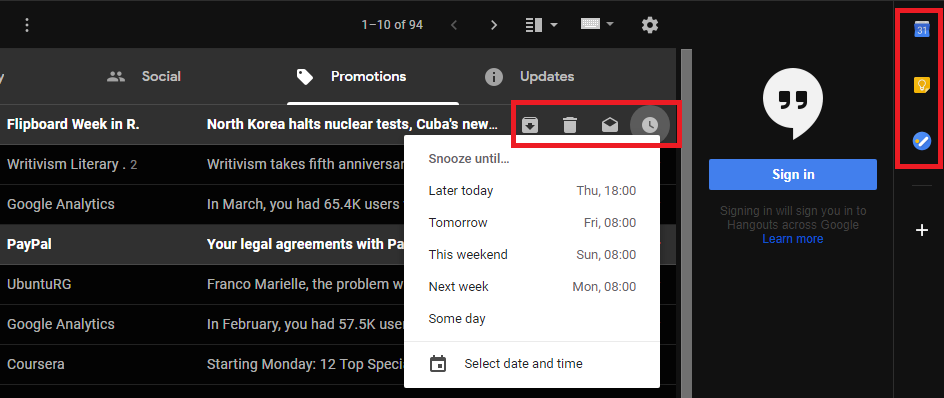Snooze until This weekend
The image size is (944, 398).
pos(532,255)
